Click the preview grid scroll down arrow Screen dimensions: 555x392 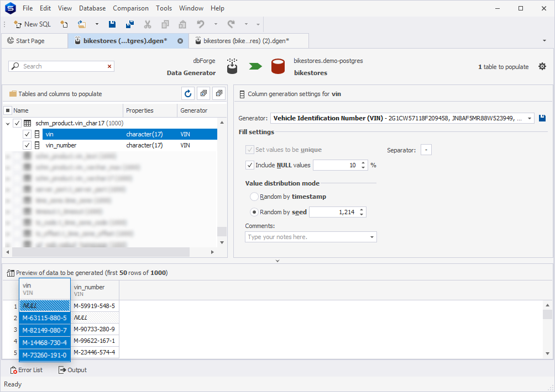(x=548, y=353)
